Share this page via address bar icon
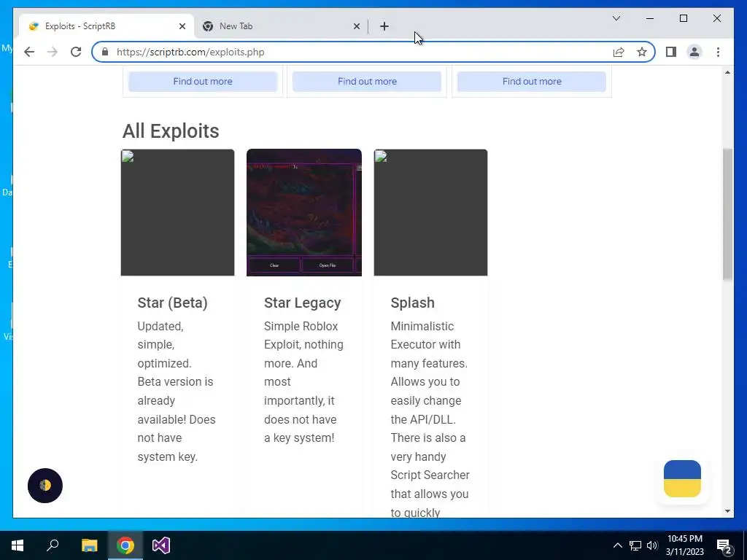The height and width of the screenshot is (560, 747). click(619, 52)
